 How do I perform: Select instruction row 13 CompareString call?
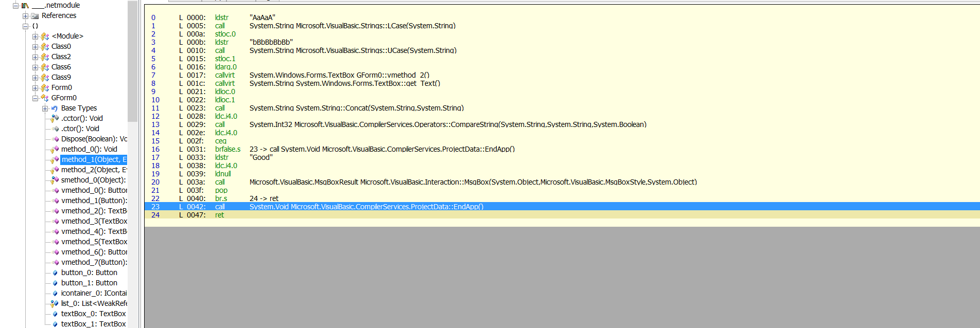pyautogui.click(x=448, y=124)
